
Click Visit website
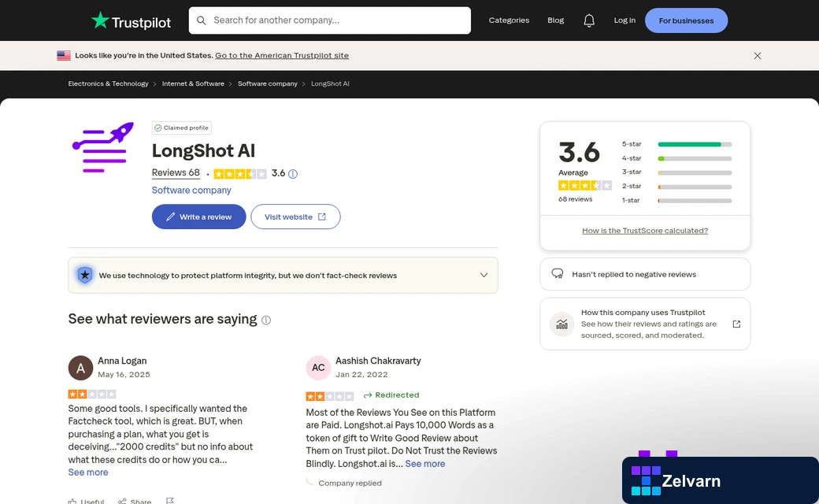coord(295,217)
